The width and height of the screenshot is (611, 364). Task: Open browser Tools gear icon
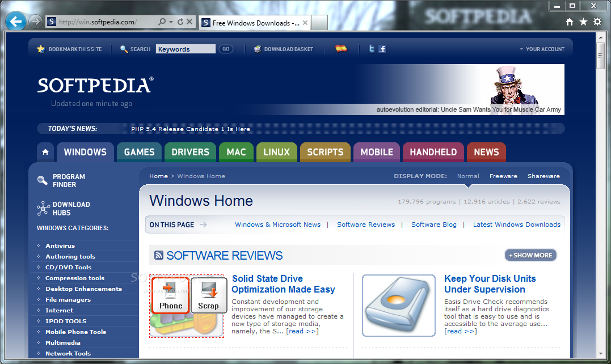(597, 22)
